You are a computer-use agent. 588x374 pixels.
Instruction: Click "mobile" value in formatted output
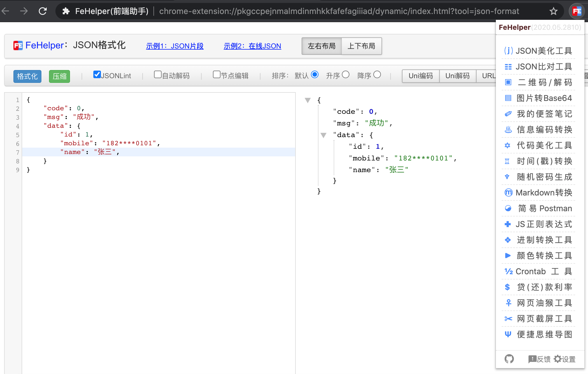pos(423,158)
